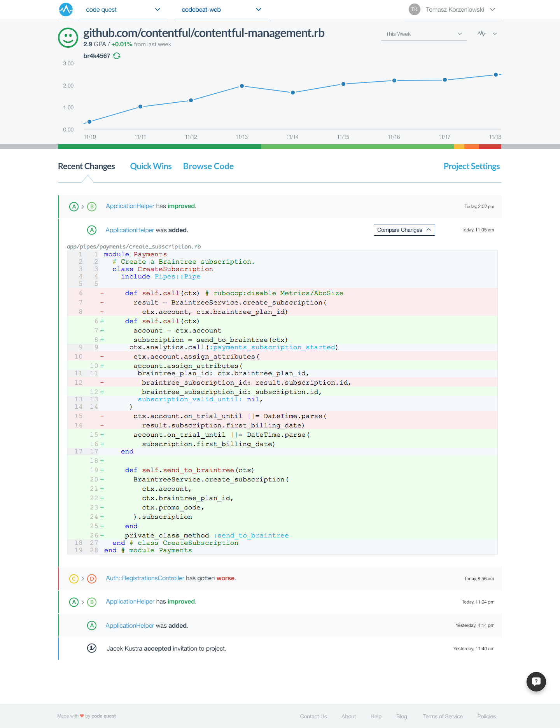This screenshot has height=728, width=560.
Task: Open the help chat bubble button
Action: [x=536, y=681]
